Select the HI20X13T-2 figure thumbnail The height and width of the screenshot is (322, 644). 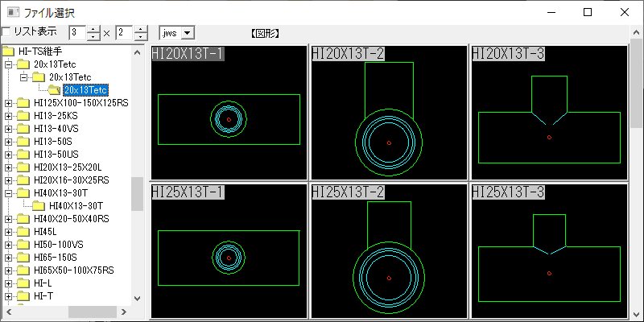[389, 112]
